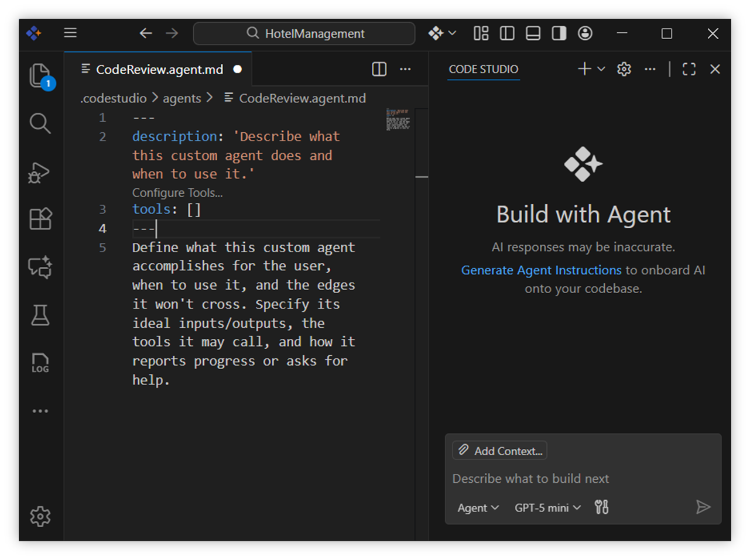Select the Search icon in the sidebar
Viewport: 750px width, 560px height.
coord(40,123)
